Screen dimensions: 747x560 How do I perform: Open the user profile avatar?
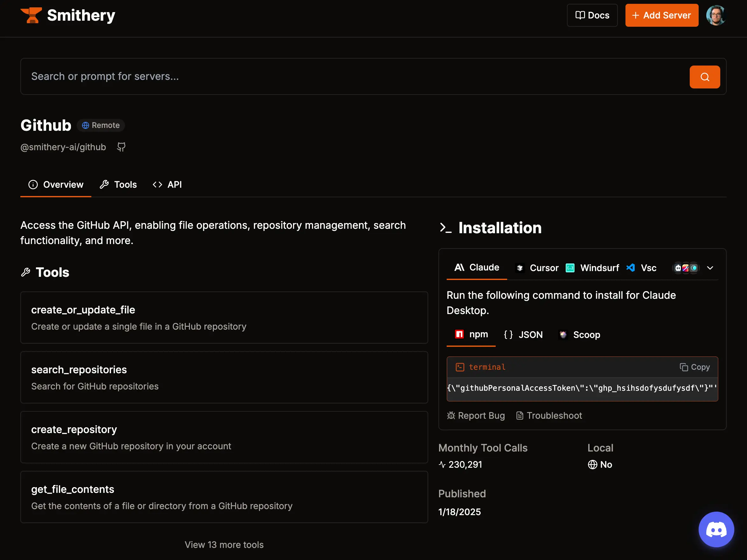[716, 15]
